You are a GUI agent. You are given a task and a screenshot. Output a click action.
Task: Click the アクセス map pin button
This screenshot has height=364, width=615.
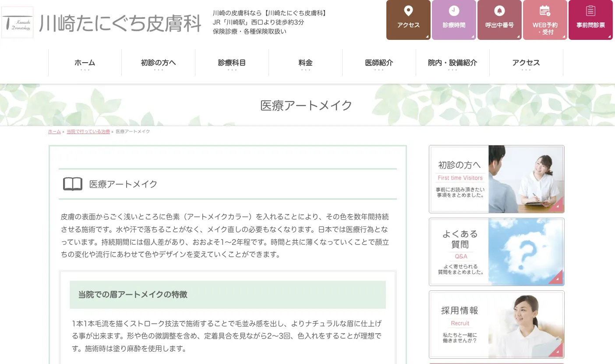(408, 20)
